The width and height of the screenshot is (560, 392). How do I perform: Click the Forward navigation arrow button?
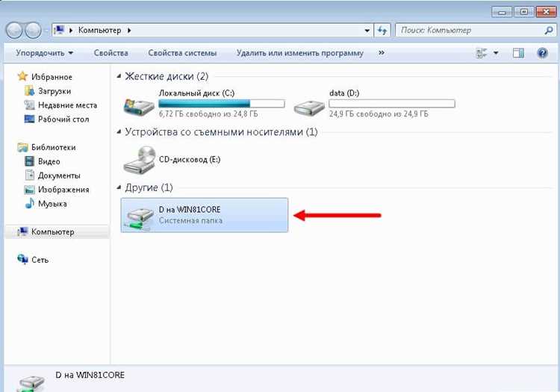point(33,31)
